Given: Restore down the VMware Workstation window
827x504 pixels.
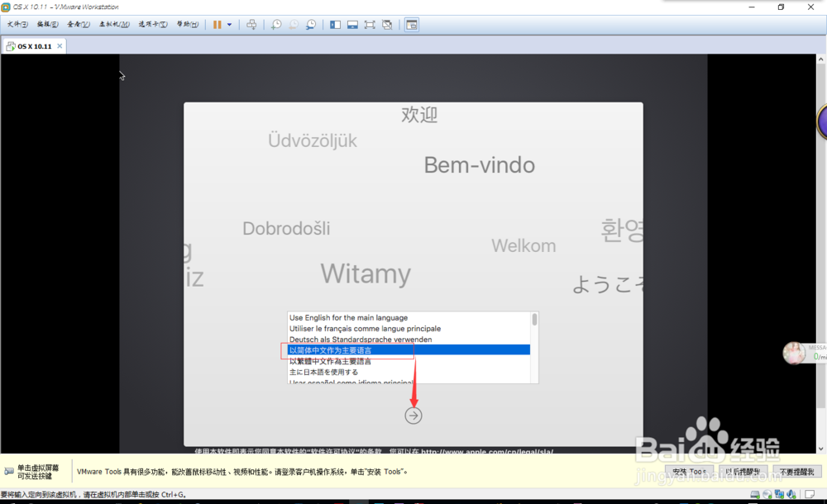Looking at the screenshot, I should 782,7.
